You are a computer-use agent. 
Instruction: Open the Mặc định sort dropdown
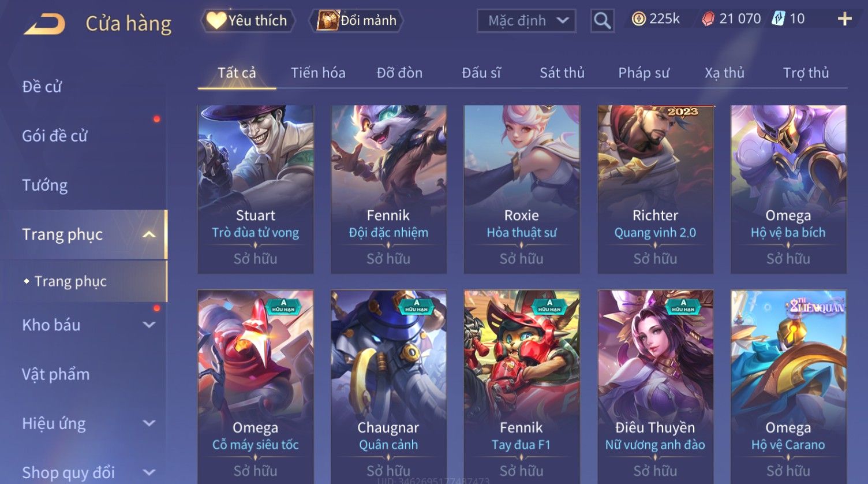coord(526,21)
